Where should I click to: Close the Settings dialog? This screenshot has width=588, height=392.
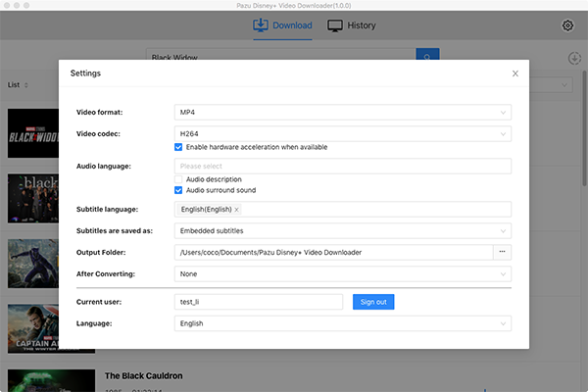(x=515, y=73)
